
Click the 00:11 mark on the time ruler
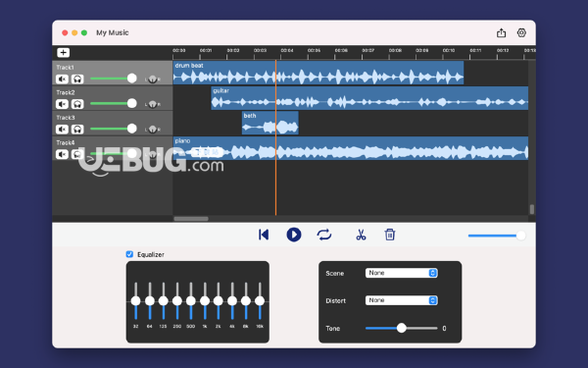[475, 50]
